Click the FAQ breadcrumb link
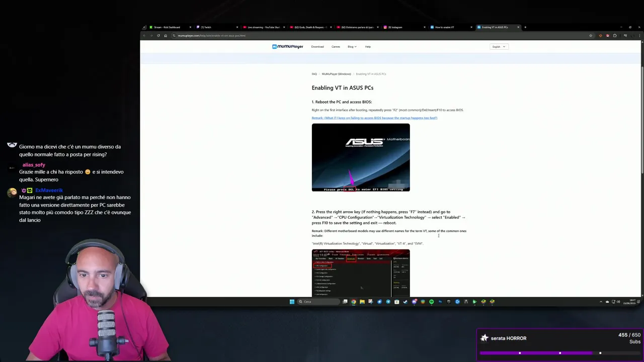 tap(314, 74)
